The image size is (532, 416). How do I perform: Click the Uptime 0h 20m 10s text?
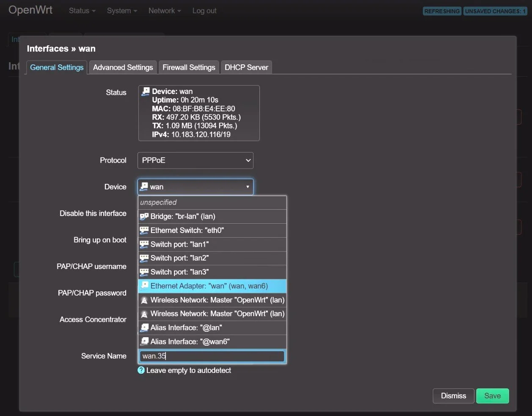pyautogui.click(x=185, y=100)
